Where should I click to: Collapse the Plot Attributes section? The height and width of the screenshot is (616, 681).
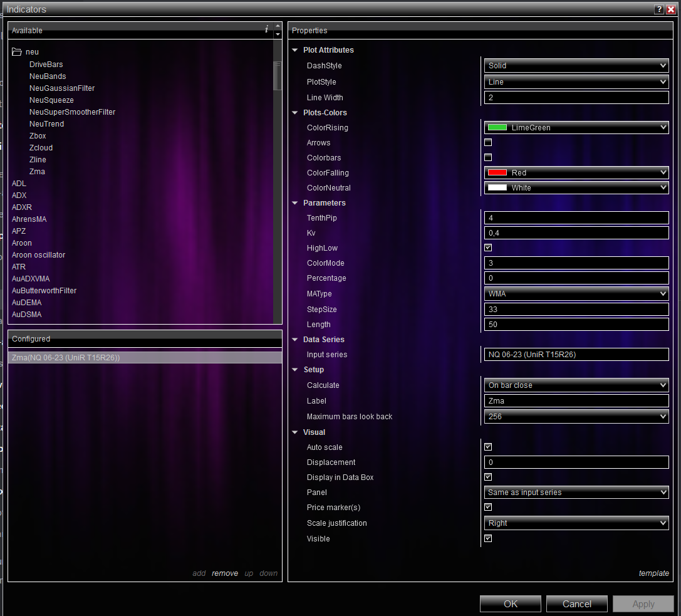pos(295,50)
